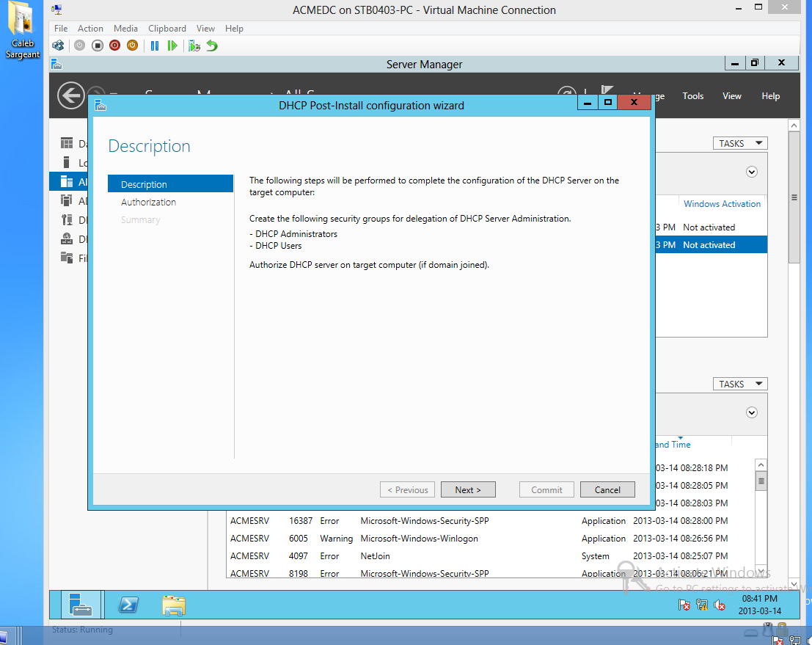Click the Ctrl+Alt+Del toolbar icon
This screenshot has width=812, height=645.
(58, 45)
